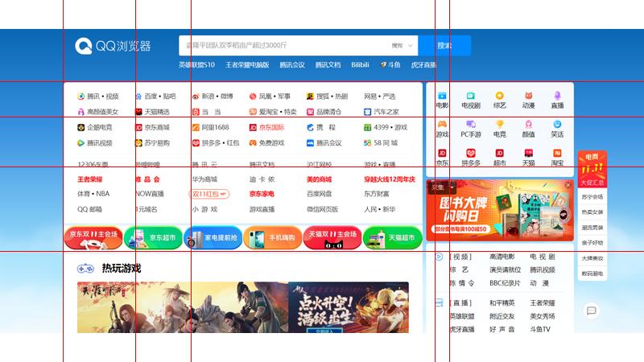The image size is (644, 362).
Task: Open the 斗鱼 hot link
Action: coord(390,65)
